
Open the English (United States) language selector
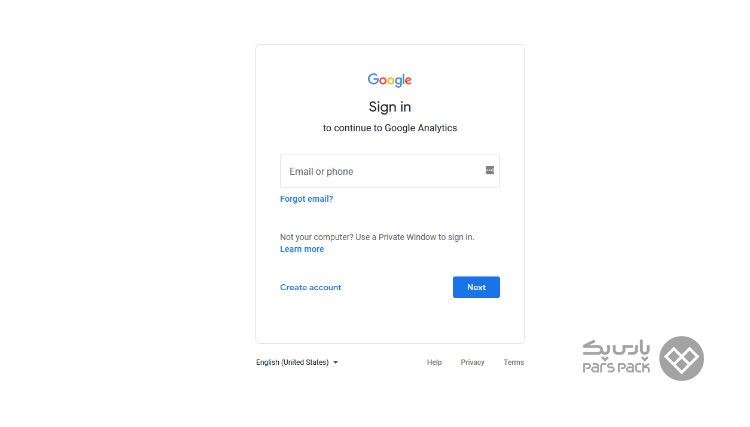click(x=297, y=362)
